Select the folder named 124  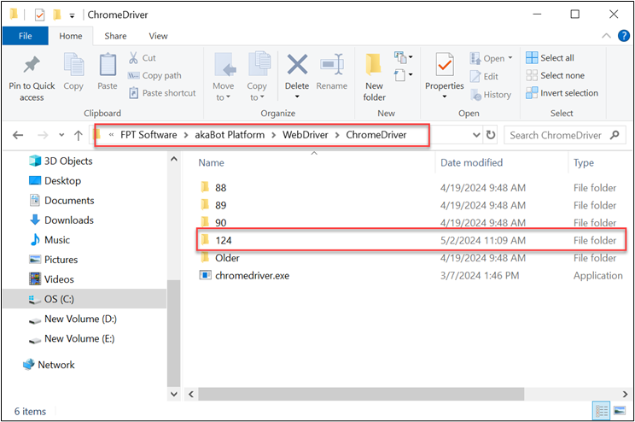pyautogui.click(x=411, y=240)
